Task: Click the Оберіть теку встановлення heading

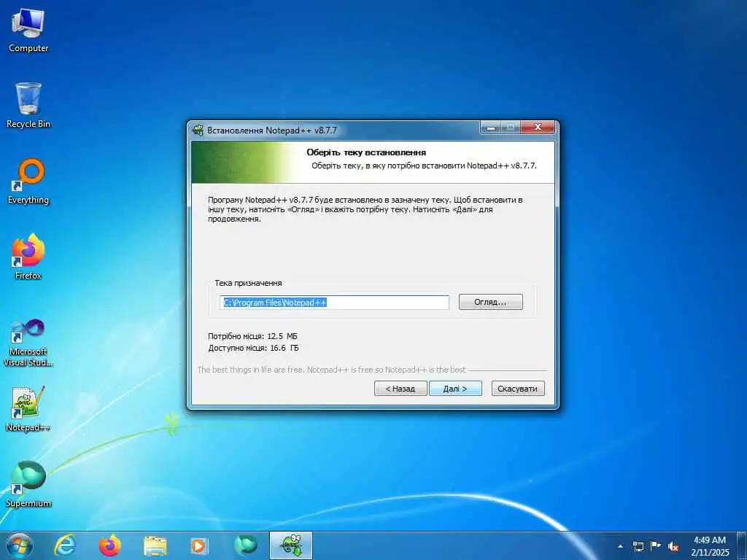Action: click(x=366, y=152)
